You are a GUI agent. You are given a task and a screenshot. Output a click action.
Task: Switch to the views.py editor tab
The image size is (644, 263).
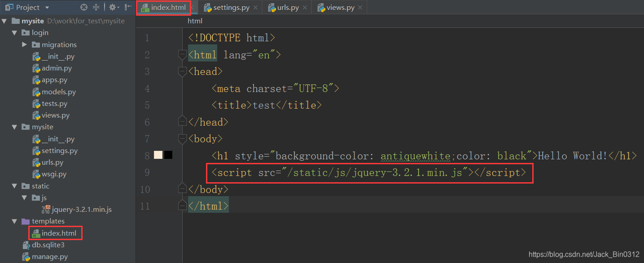point(340,8)
